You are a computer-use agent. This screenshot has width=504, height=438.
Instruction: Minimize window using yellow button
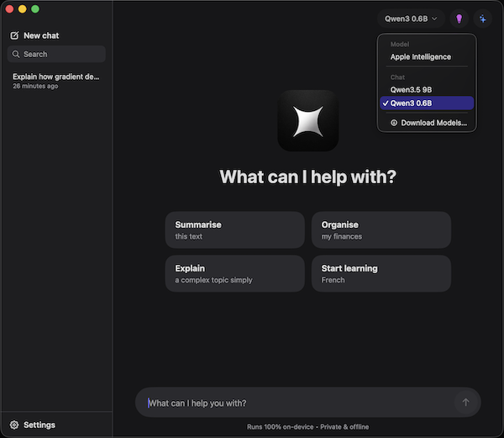click(22, 9)
